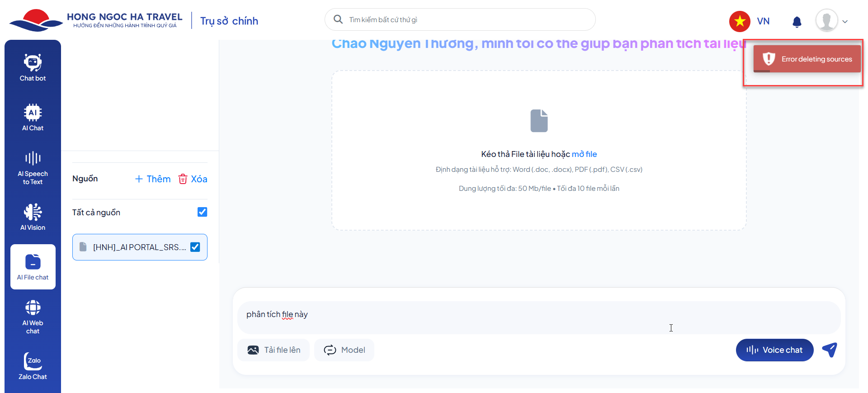
Task: Switch to AI Web chat
Action: point(33,317)
